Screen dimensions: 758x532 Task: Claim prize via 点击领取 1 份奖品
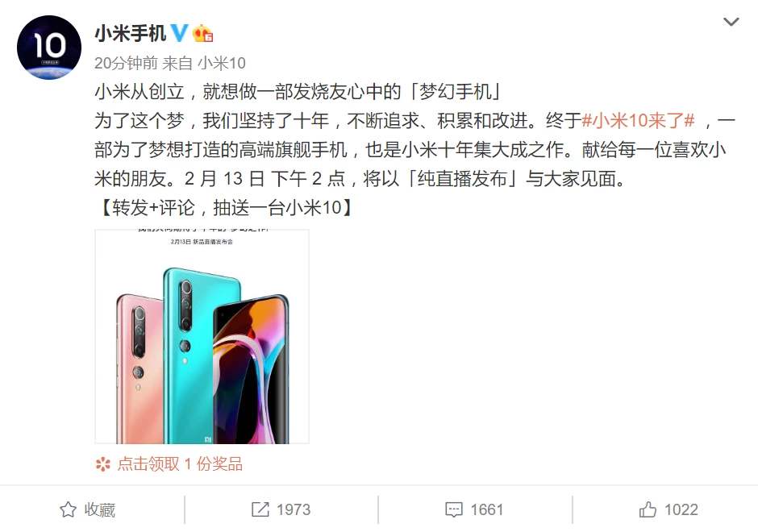click(180, 464)
